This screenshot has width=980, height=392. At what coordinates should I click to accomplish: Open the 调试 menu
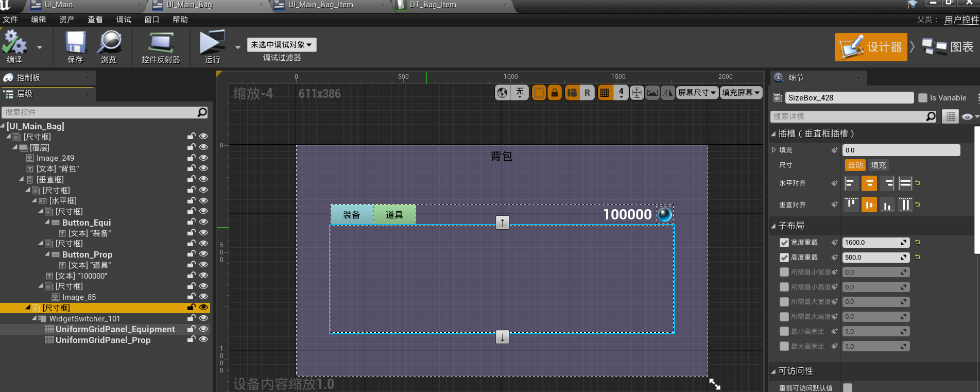(124, 20)
